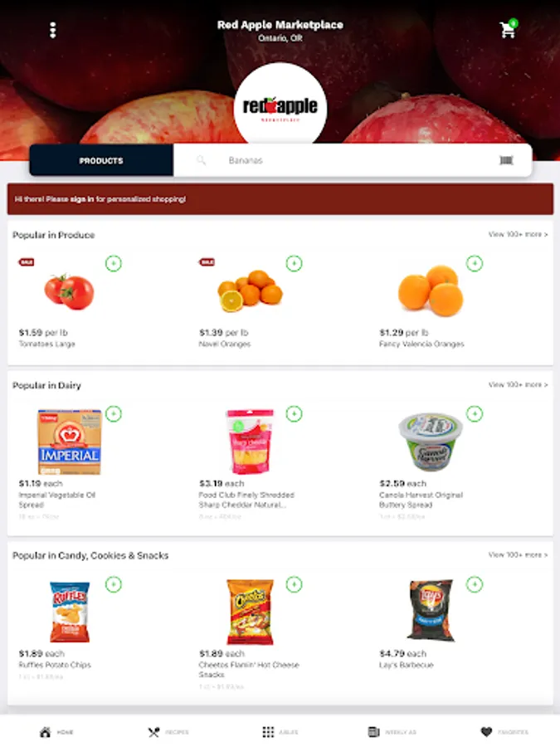Add Fancy Valencia Oranges to cart

click(475, 263)
